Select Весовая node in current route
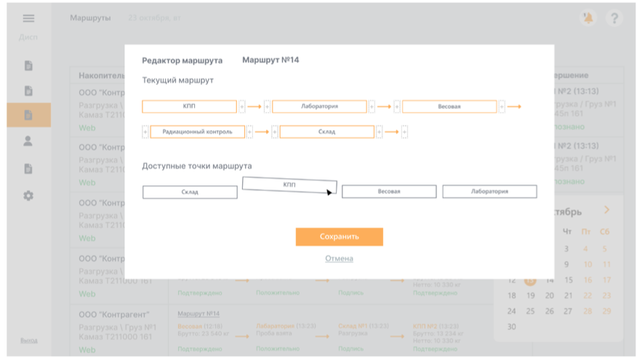This screenshot has width=642, height=364. click(449, 106)
